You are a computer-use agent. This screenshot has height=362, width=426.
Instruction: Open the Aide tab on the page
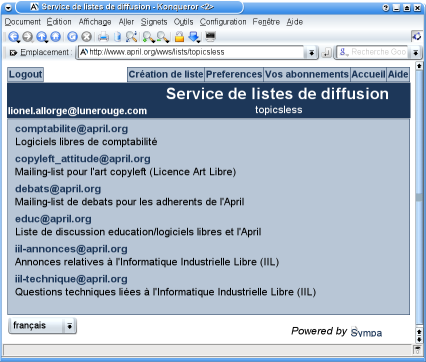398,74
